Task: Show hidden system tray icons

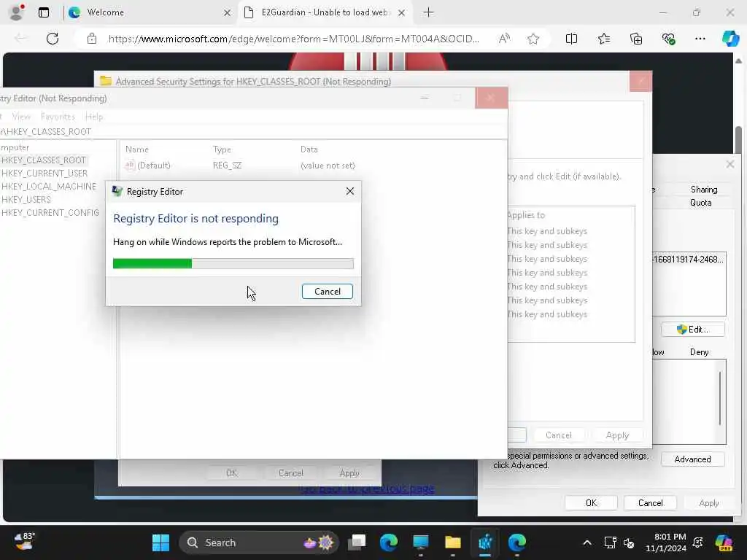Action: click(587, 542)
